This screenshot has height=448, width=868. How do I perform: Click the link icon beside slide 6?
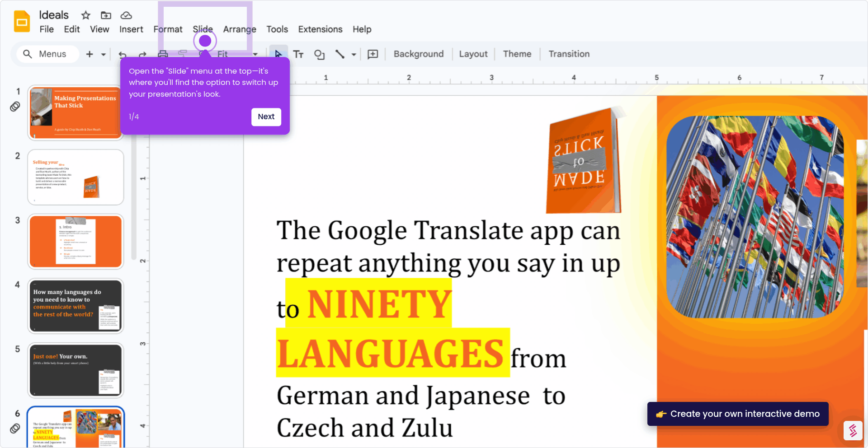[x=15, y=428]
